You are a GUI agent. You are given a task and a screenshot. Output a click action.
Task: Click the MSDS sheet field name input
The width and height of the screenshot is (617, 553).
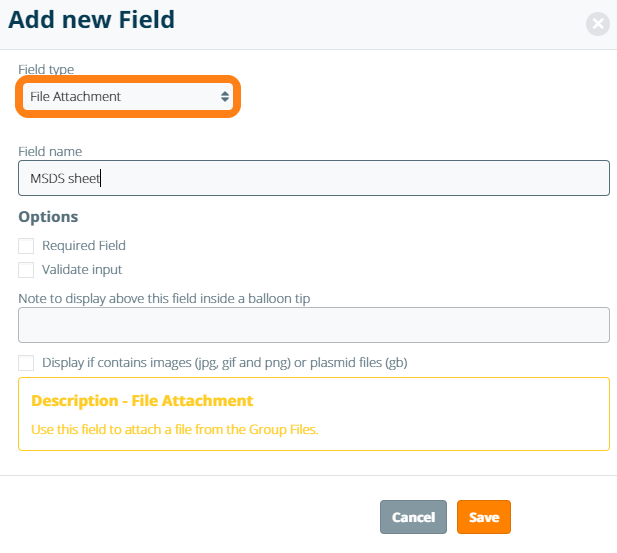click(313, 179)
